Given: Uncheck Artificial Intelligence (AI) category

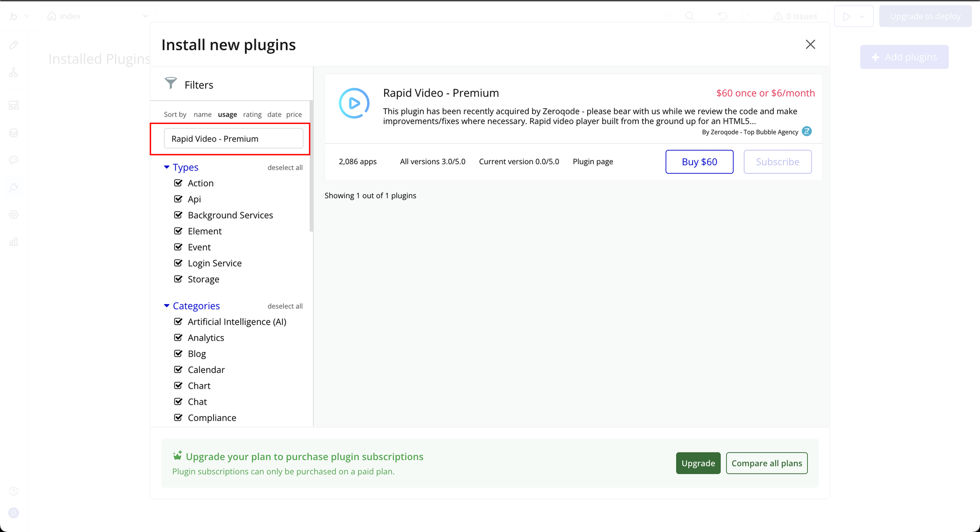Looking at the screenshot, I should click(178, 321).
